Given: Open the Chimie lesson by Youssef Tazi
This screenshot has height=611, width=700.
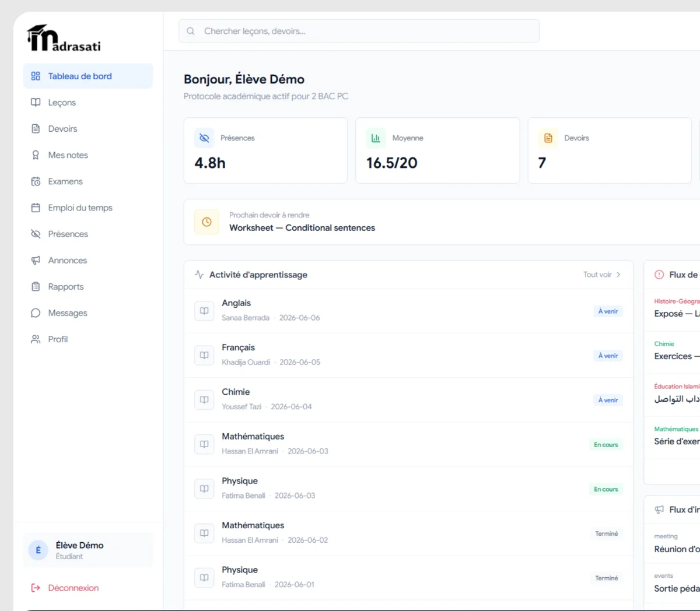Looking at the screenshot, I should 408,400.
